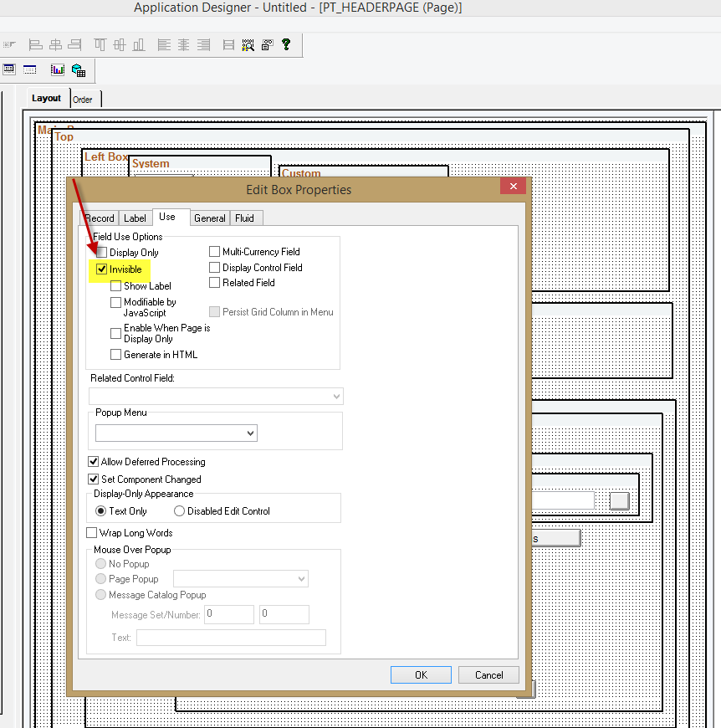Click the center horizontally alignment icon

(184, 44)
